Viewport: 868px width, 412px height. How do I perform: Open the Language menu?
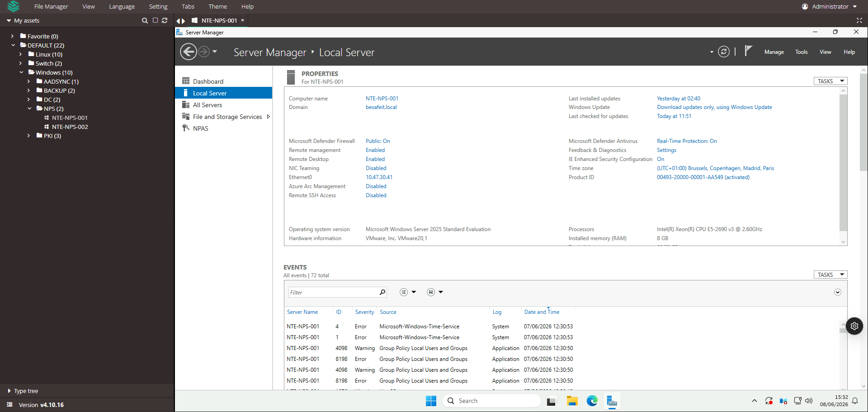tap(122, 6)
